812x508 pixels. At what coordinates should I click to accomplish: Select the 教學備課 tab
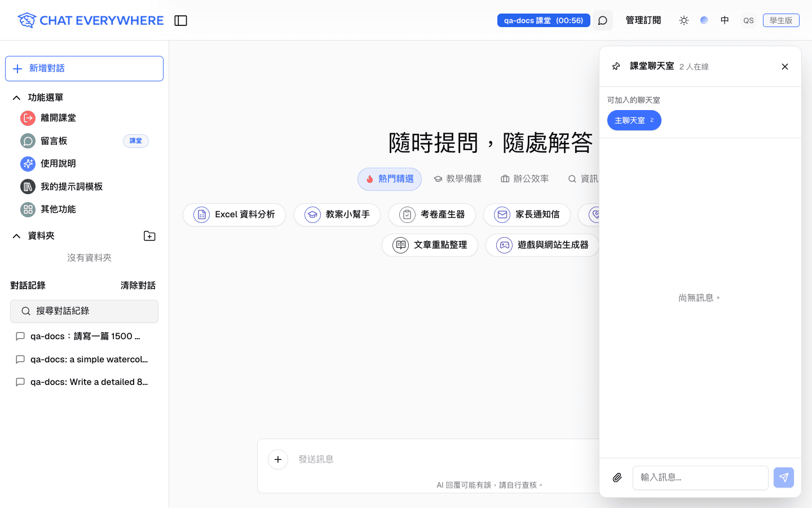tap(457, 179)
